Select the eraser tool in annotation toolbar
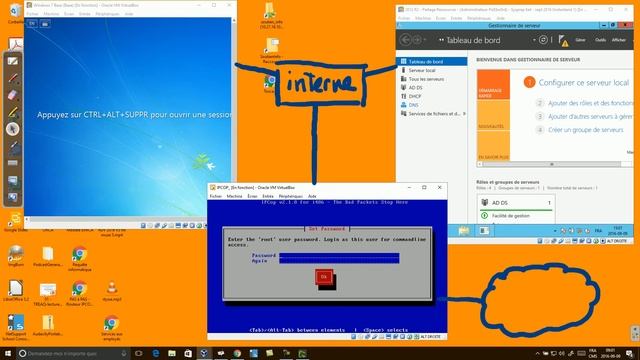Viewport: 640px width, 360px height. pyautogui.click(x=13, y=95)
